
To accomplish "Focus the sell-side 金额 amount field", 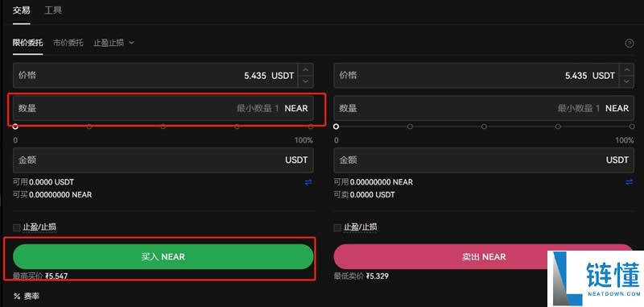I will [x=484, y=160].
